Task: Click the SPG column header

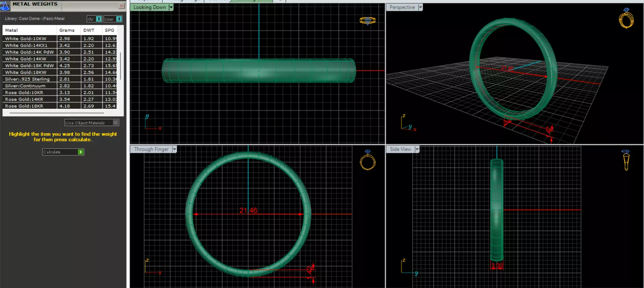Action: [110, 30]
